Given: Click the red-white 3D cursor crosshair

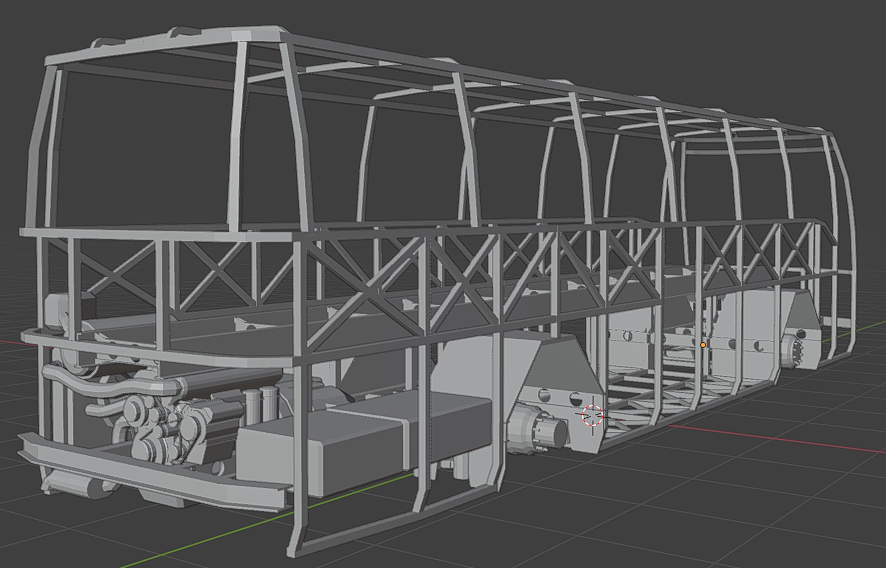Looking at the screenshot, I should [592, 415].
